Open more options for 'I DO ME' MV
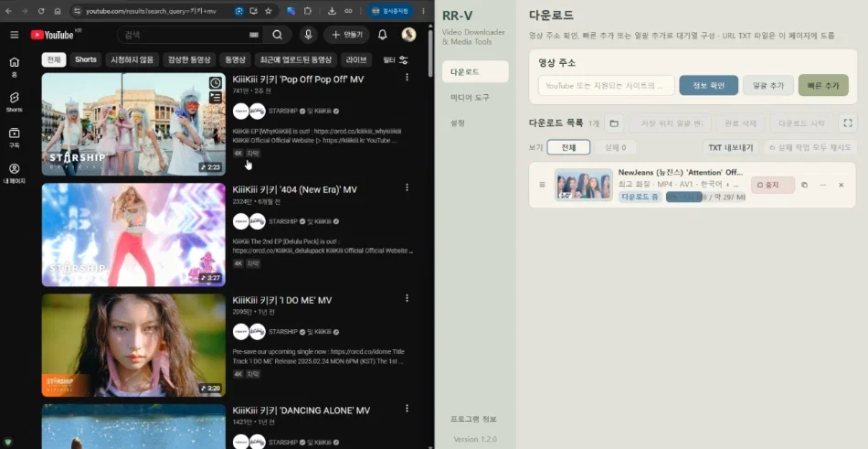868x449 pixels. tap(407, 298)
